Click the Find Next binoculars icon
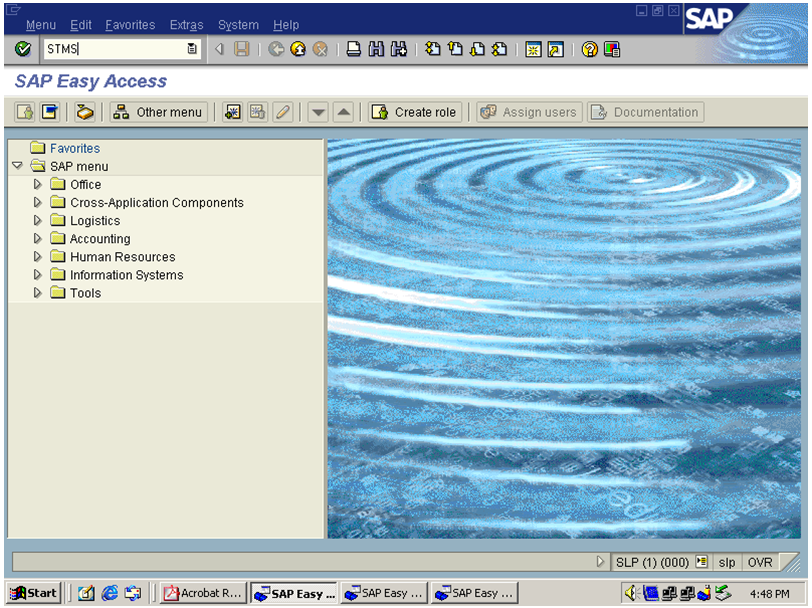The image size is (812, 608). click(399, 49)
